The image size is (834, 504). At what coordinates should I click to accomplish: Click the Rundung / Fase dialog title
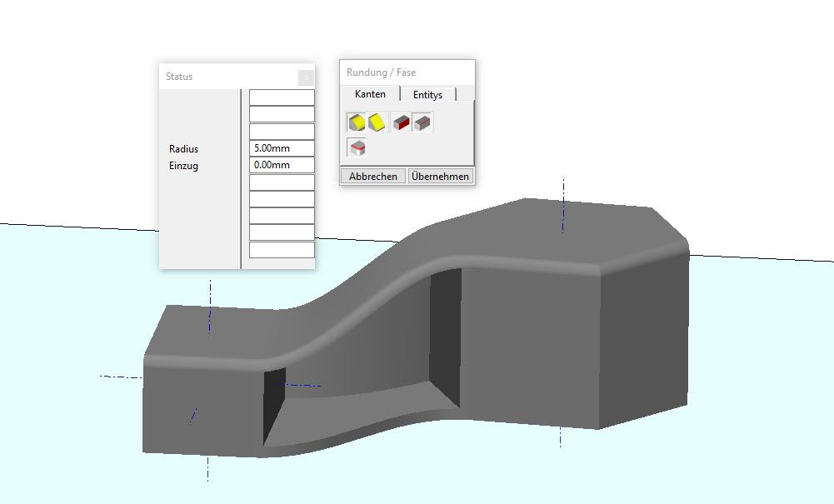point(381,72)
